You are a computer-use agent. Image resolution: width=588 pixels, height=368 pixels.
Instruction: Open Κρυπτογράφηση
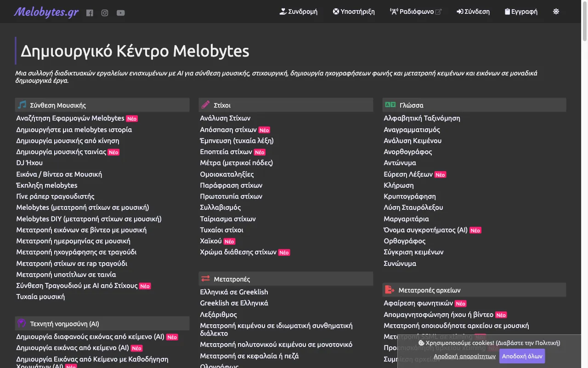[x=410, y=196]
